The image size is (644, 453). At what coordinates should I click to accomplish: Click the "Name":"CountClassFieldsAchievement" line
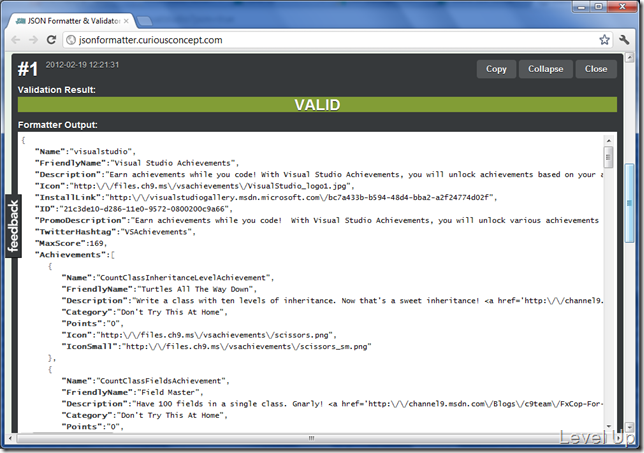tap(145, 381)
